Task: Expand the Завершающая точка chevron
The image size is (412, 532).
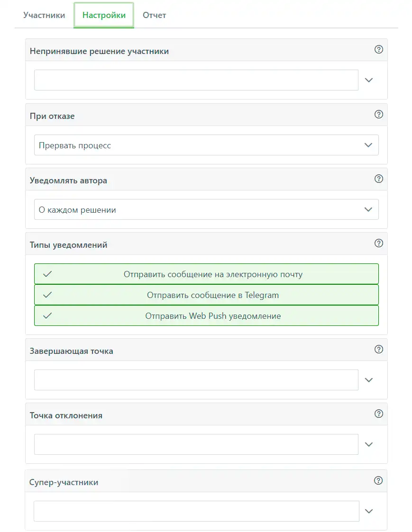Action: click(369, 380)
